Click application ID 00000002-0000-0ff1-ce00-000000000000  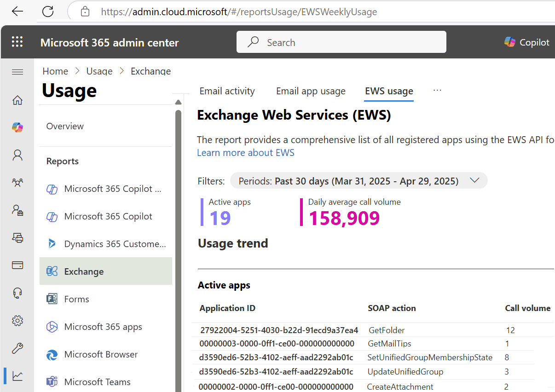click(276, 386)
